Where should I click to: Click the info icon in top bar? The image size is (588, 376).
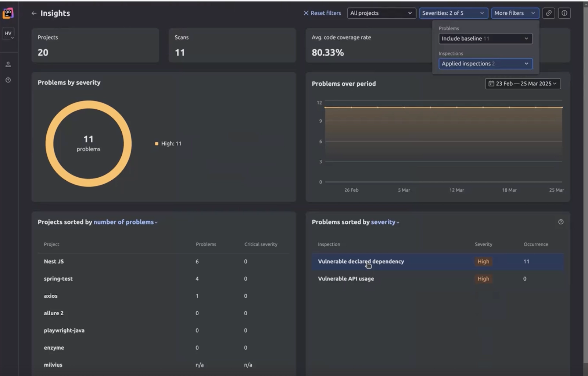pyautogui.click(x=564, y=13)
